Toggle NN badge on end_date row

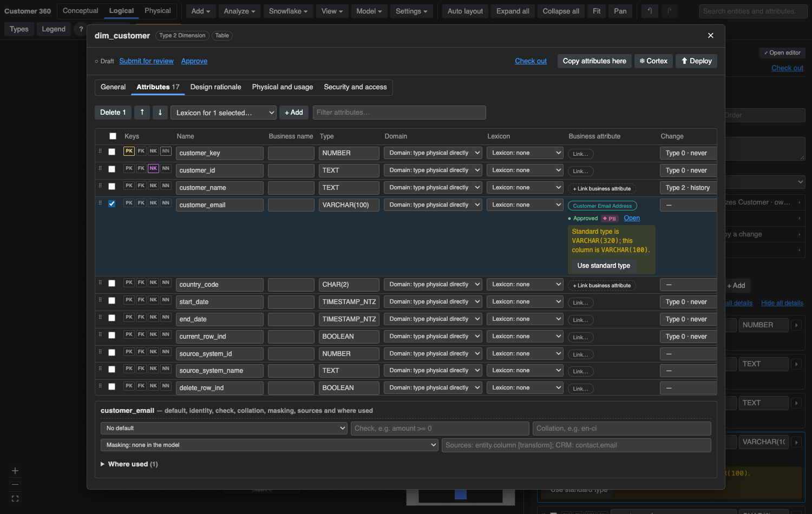166,317
